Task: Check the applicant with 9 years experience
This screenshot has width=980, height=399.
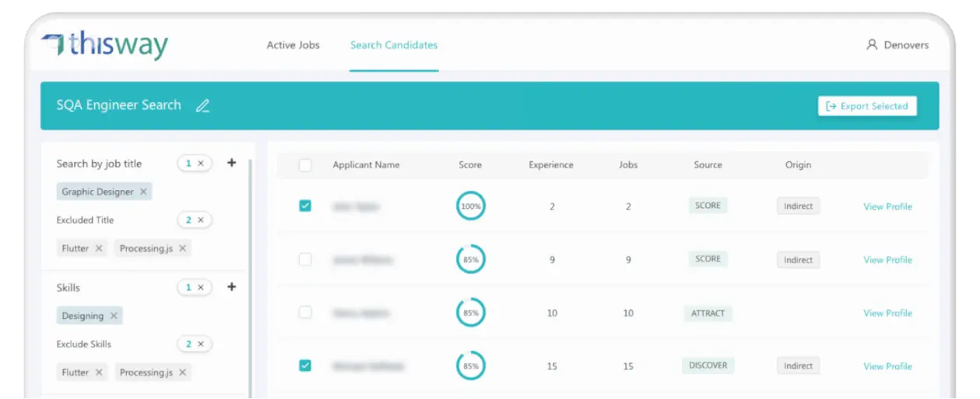Action: (305, 260)
